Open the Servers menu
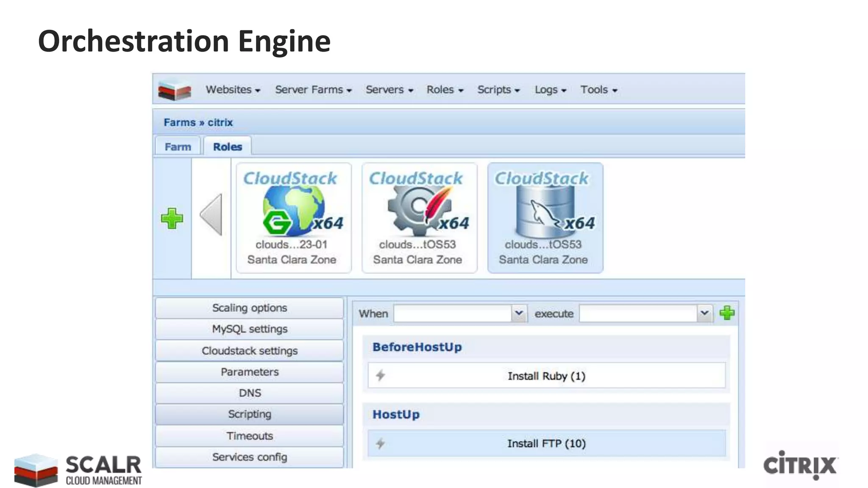Image resolution: width=868 pixels, height=488 pixels. click(389, 90)
